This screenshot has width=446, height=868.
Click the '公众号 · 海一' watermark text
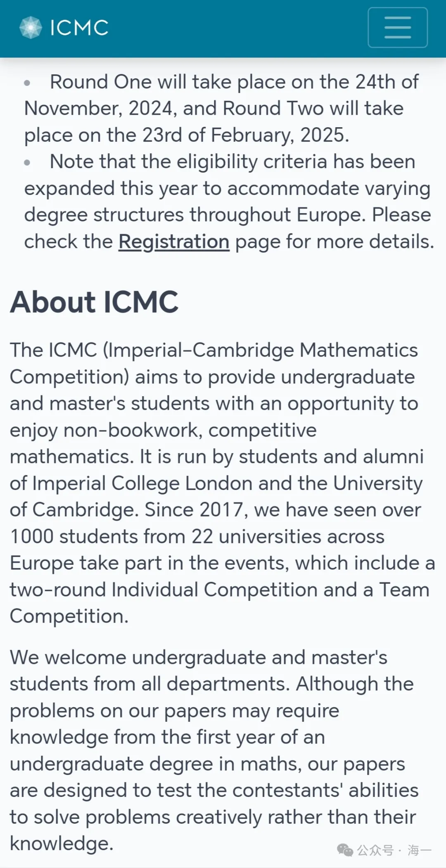(394, 850)
